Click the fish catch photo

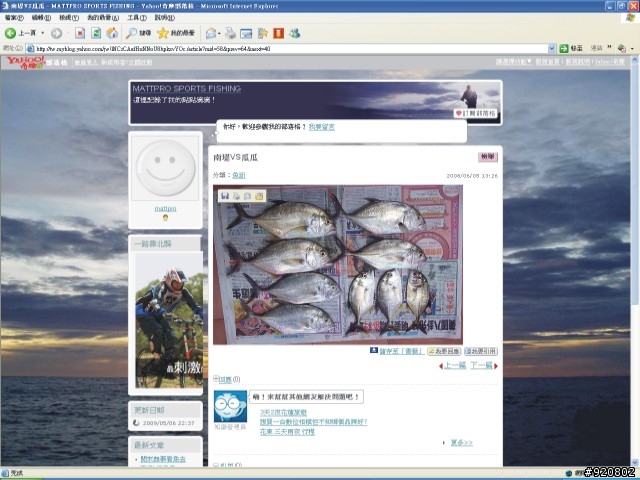[x=338, y=264]
